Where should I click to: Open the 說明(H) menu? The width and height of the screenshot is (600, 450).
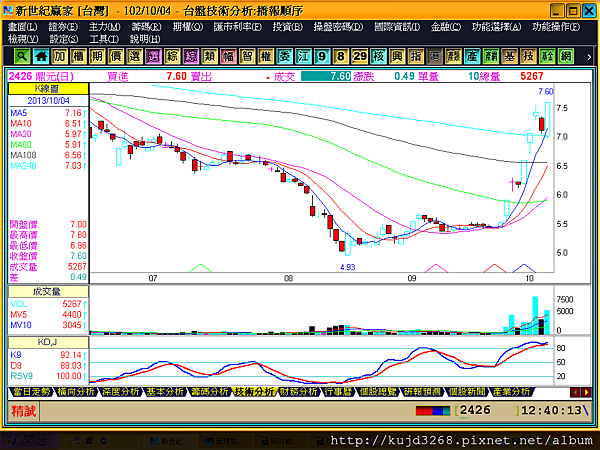coord(145,39)
